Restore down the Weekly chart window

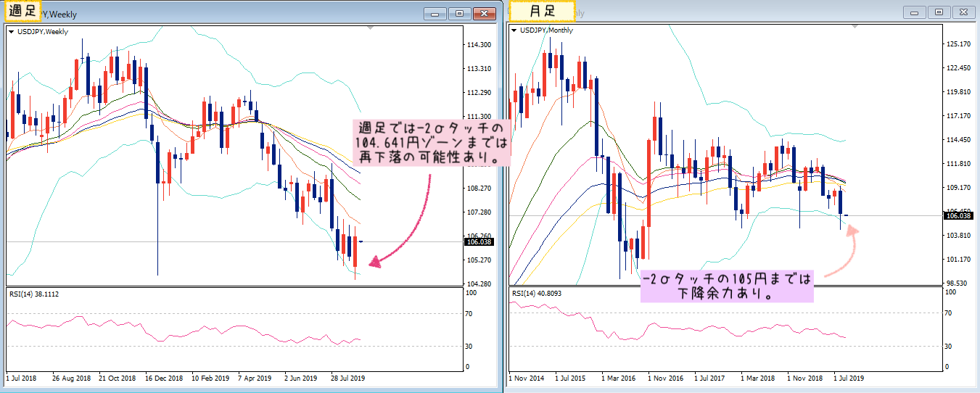[x=460, y=13]
